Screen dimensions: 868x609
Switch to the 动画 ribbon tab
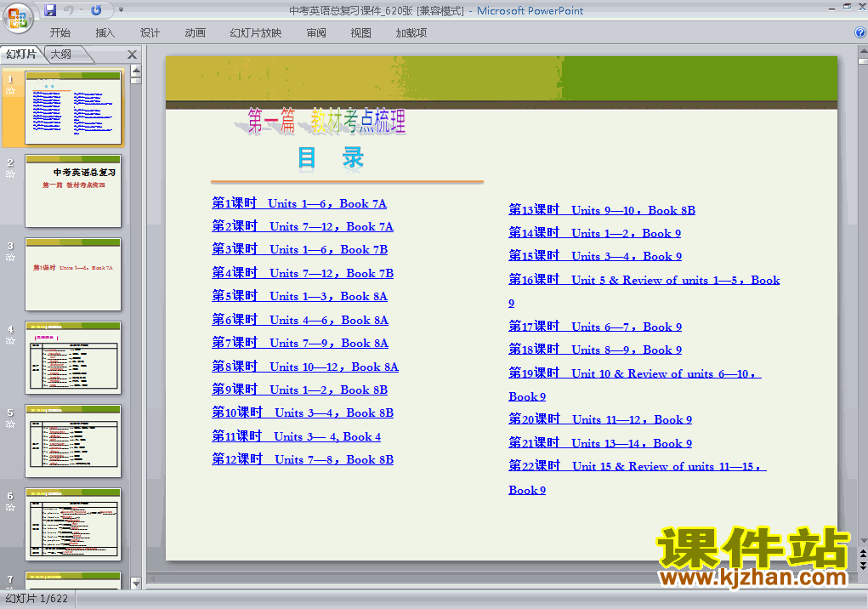pos(196,33)
